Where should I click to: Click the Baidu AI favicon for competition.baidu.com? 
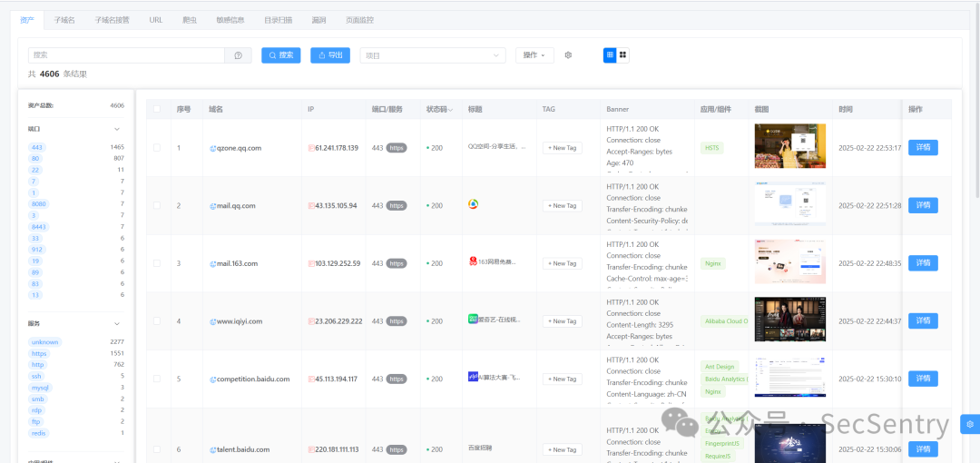(x=473, y=376)
